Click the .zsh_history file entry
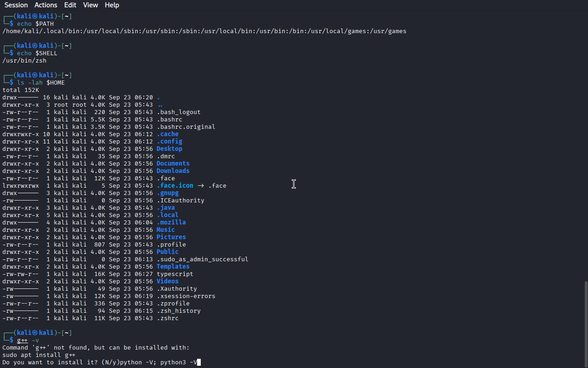588x368 pixels. pyautogui.click(x=178, y=311)
